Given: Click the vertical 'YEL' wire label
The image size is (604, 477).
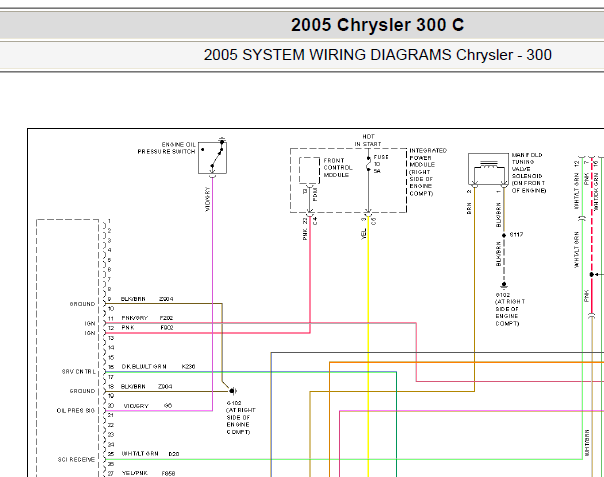Looking at the screenshot, I should coord(363,234).
